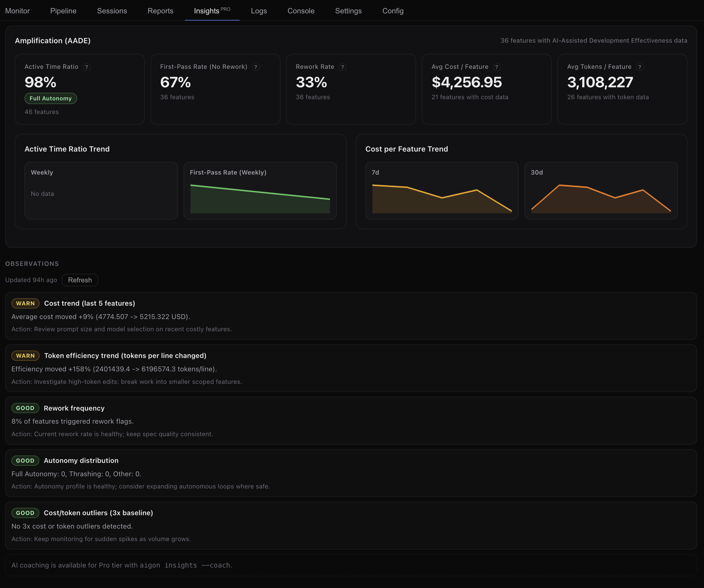The image size is (704, 588).
Task: Open the Console tab
Action: (x=301, y=11)
